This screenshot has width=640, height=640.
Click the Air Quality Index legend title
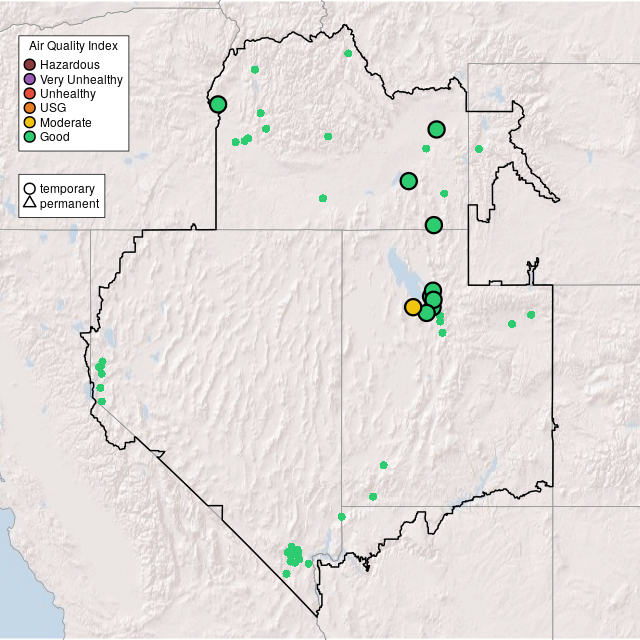point(74,46)
